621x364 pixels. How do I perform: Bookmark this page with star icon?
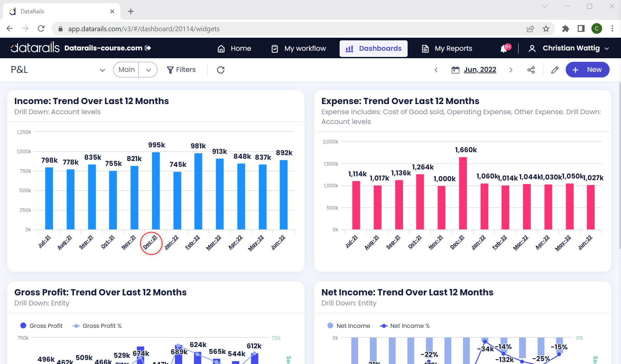tap(546, 29)
